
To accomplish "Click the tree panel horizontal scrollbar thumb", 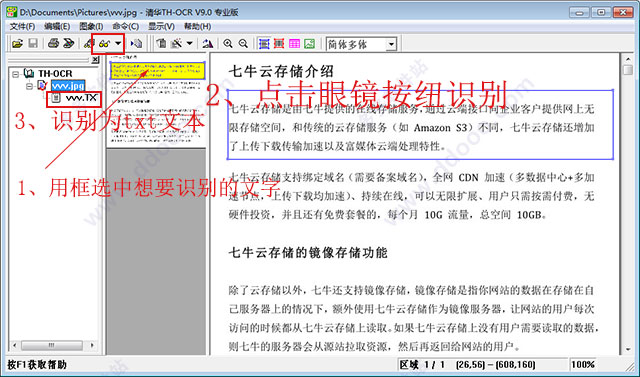I will [x=52, y=346].
